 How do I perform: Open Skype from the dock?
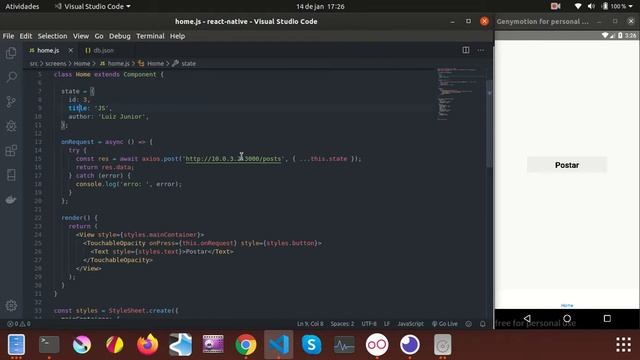click(x=311, y=344)
